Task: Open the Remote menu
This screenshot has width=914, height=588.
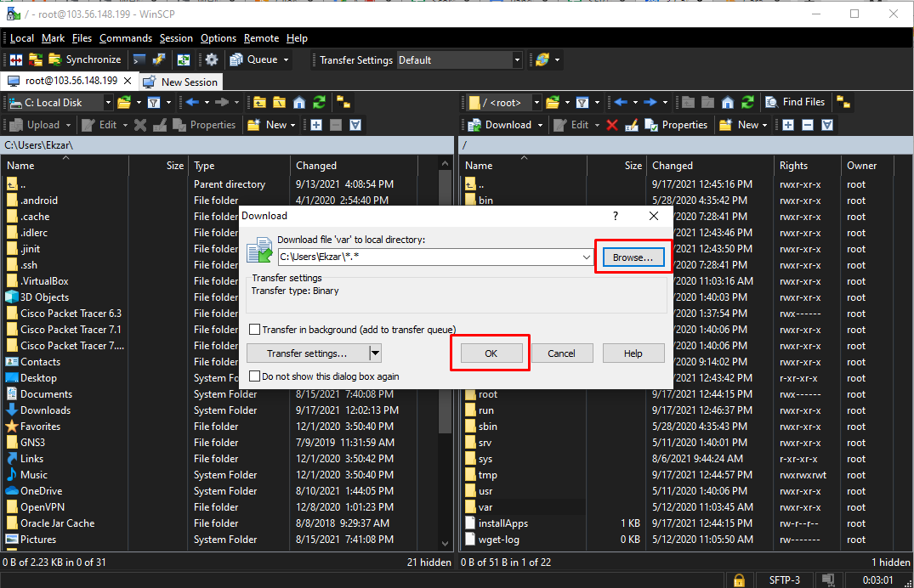Action: pos(261,38)
